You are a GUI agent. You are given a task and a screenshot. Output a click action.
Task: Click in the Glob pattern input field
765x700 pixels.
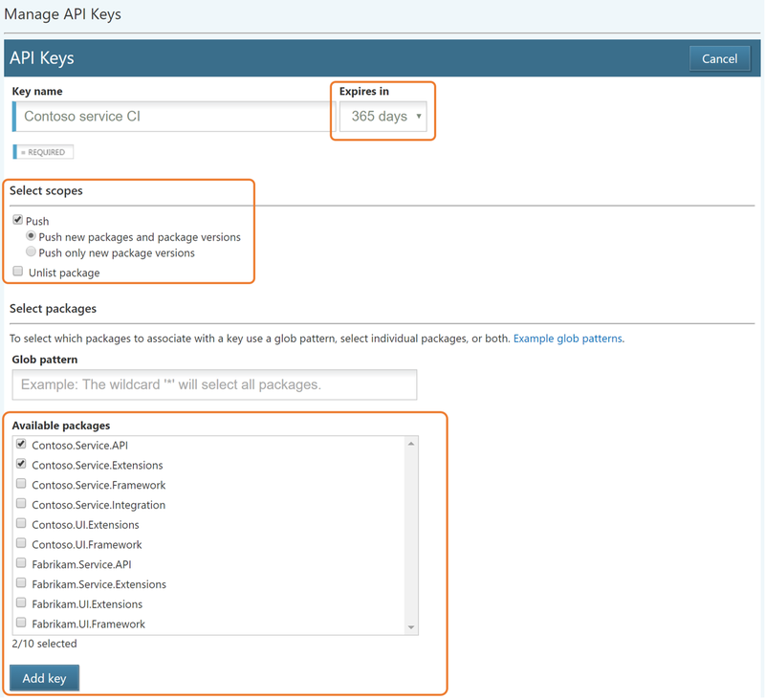[x=213, y=384]
